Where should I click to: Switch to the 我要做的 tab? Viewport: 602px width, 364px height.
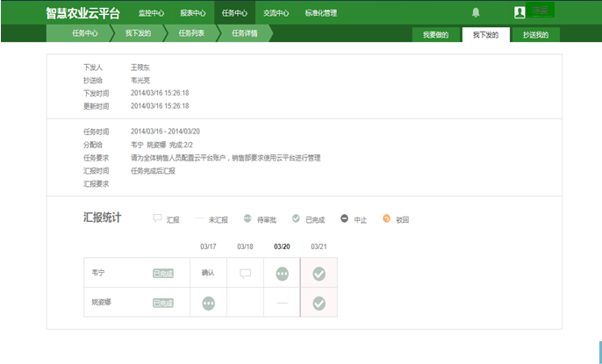[436, 35]
